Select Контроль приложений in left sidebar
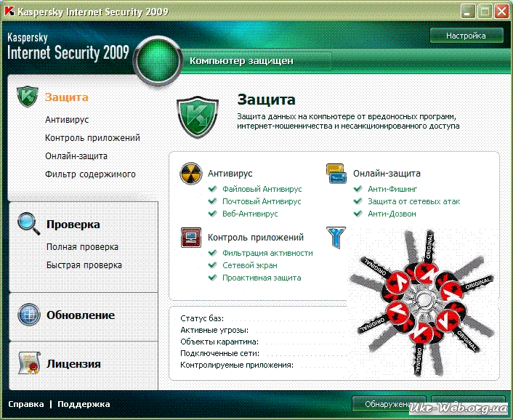513x420 pixels. coord(92,138)
